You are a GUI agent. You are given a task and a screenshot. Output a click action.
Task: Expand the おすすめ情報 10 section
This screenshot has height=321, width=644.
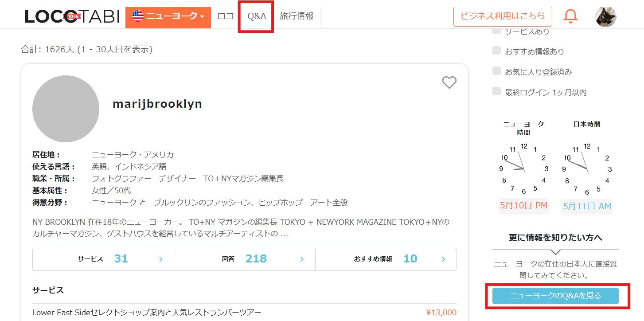[386, 259]
